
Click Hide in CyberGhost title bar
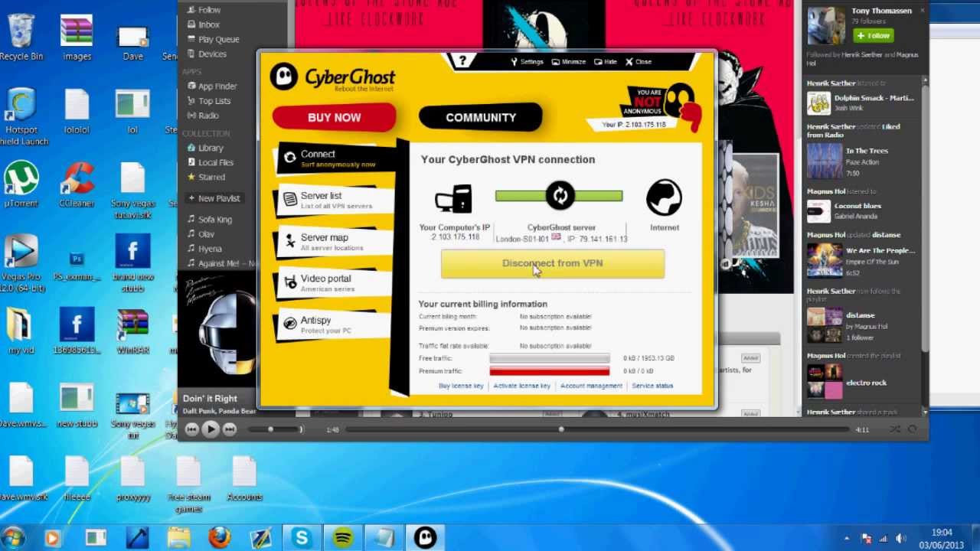point(605,62)
